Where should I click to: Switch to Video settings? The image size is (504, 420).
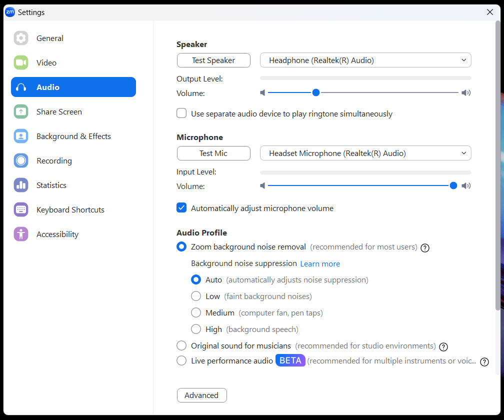[73, 62]
